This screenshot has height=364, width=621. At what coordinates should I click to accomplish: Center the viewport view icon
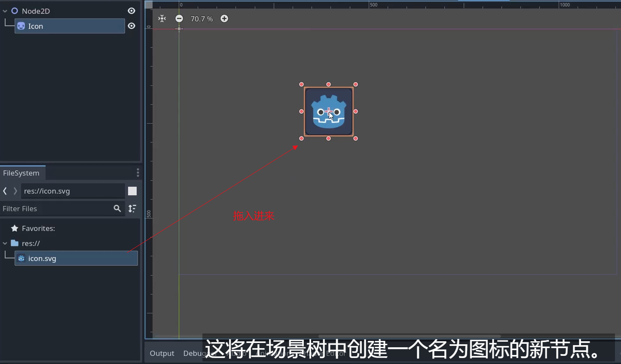[162, 18]
